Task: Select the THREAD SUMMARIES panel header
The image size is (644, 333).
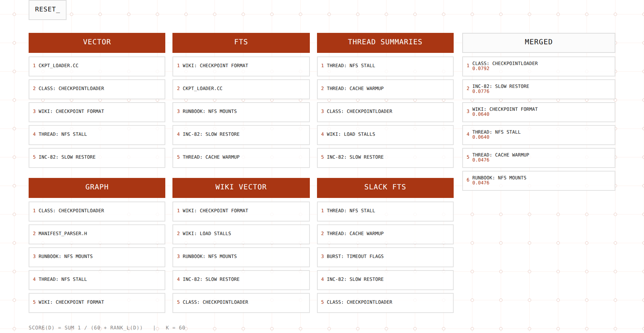Action: pos(385,43)
